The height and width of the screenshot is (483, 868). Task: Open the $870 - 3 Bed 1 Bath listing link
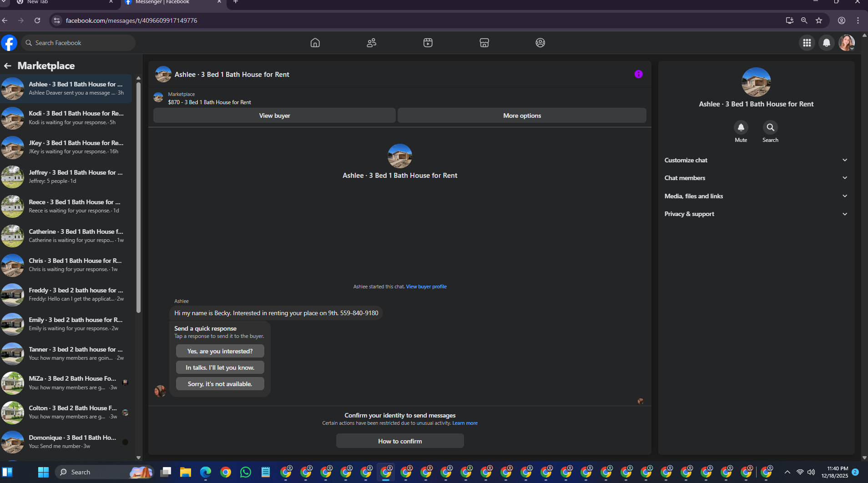coord(209,102)
